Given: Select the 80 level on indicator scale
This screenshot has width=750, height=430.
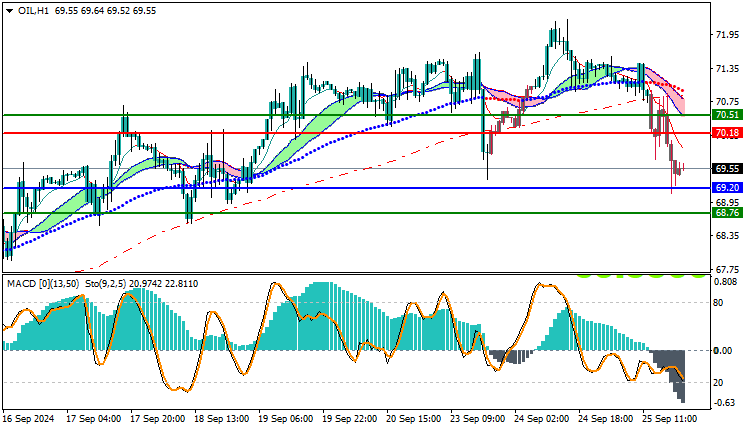Looking at the screenshot, I should [x=718, y=303].
